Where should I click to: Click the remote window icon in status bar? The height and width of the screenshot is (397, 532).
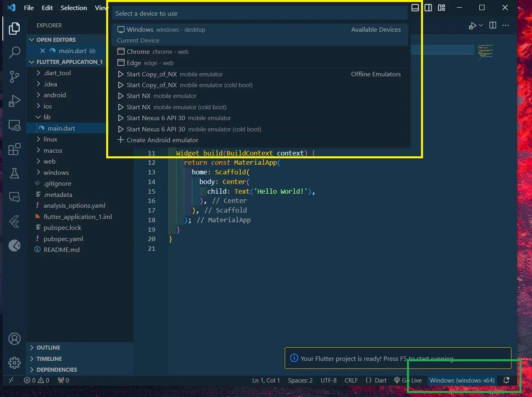pyautogui.click(x=11, y=380)
